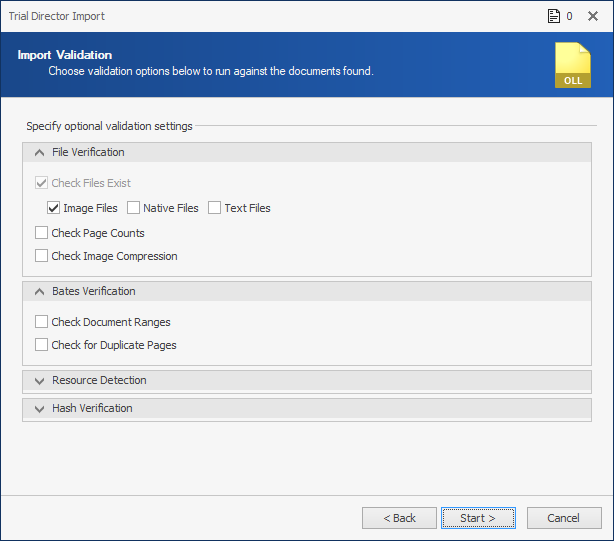Click the document count '0' in title bar
614x541 pixels.
[x=569, y=16]
